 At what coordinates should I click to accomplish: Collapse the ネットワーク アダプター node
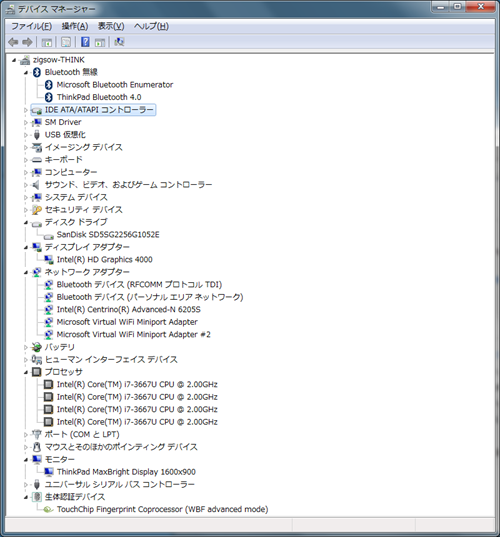[26, 273]
